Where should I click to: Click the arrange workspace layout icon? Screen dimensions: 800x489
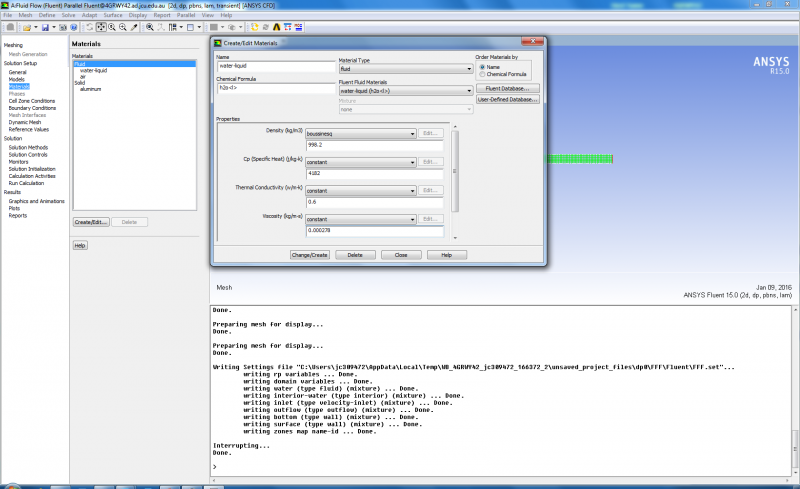173,27
